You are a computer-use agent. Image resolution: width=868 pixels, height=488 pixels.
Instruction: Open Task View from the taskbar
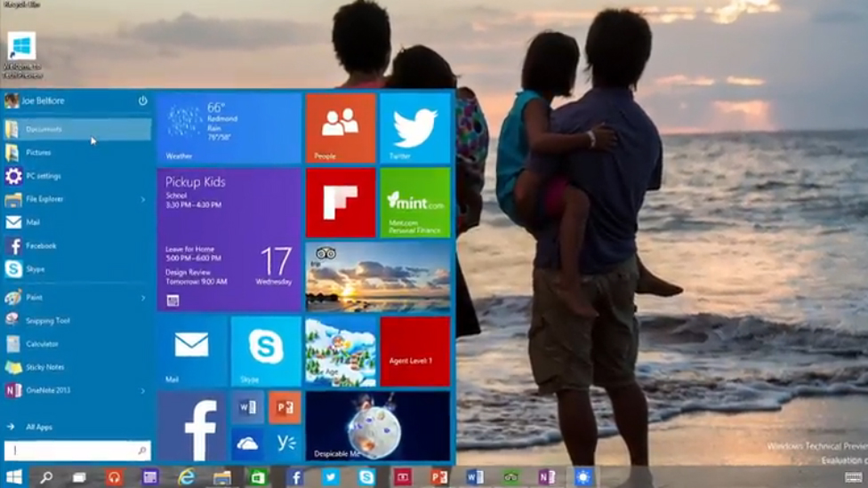tap(79, 477)
